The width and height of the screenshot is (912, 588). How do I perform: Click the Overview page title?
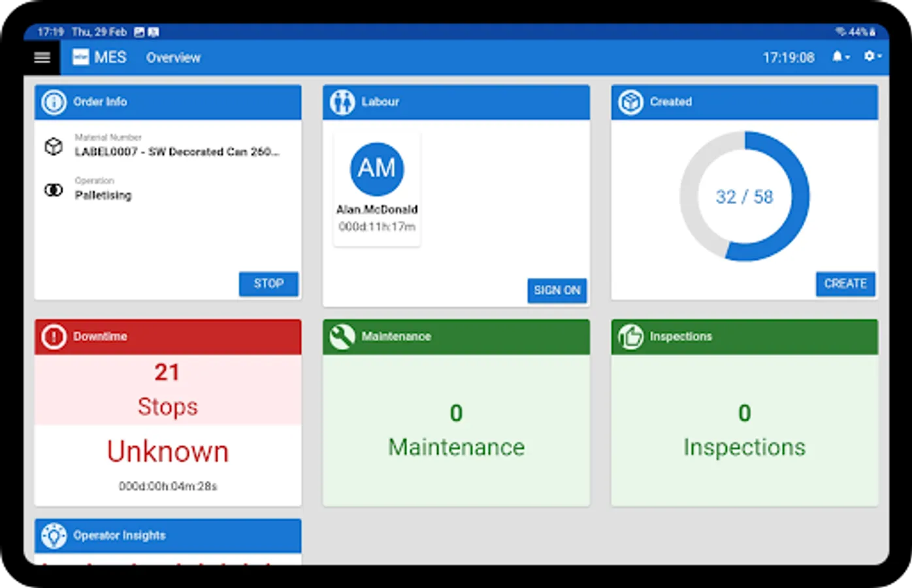pyautogui.click(x=173, y=57)
